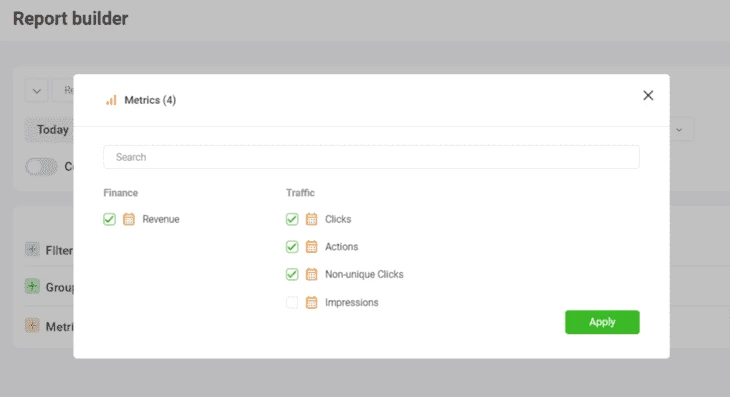The width and height of the screenshot is (730, 397).
Task: Uncheck the Non-unique Clicks checkbox
Action: point(292,275)
